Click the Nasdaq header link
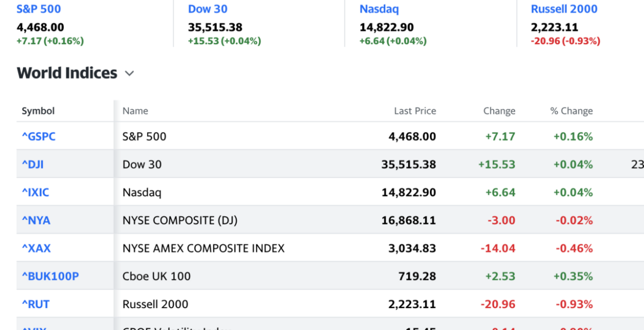The image size is (644, 330). (x=379, y=9)
